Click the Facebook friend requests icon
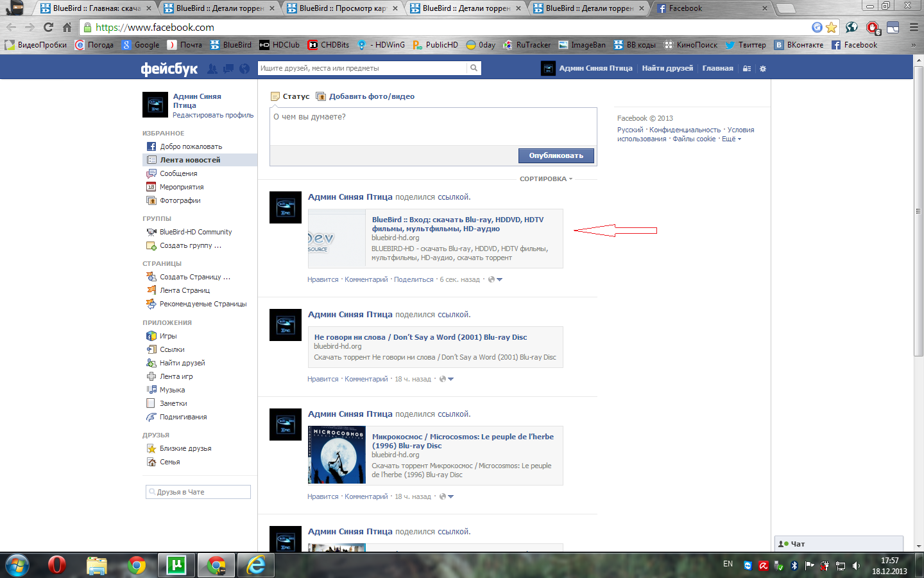 (212, 69)
